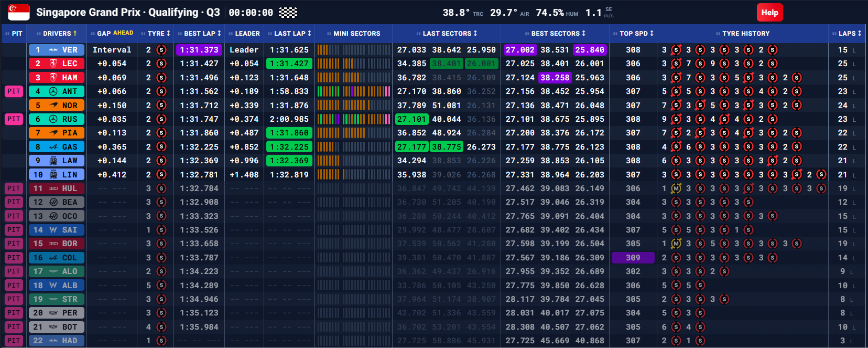Screen dimensions: 868x348
Task: Click the Ferrari logo beside HAM
Action: [x=53, y=78]
